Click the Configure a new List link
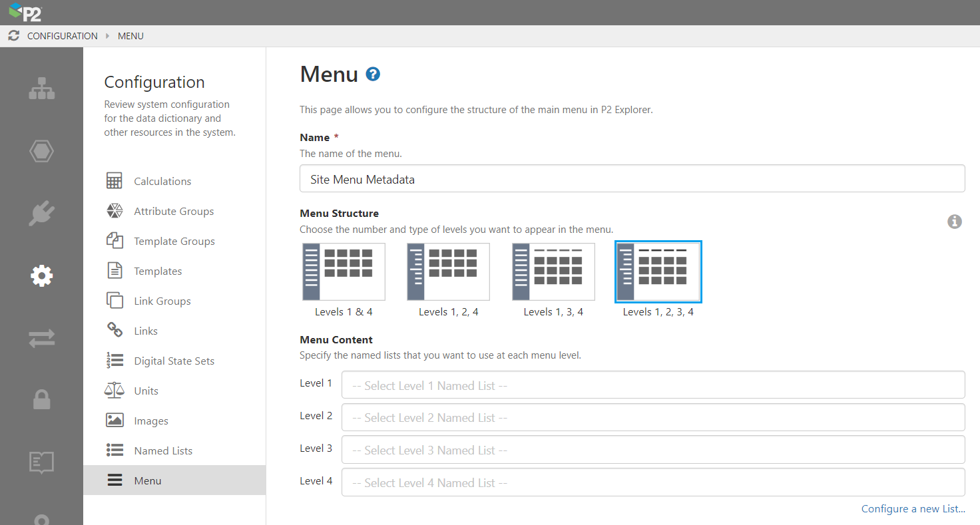The width and height of the screenshot is (980, 525). (913, 509)
